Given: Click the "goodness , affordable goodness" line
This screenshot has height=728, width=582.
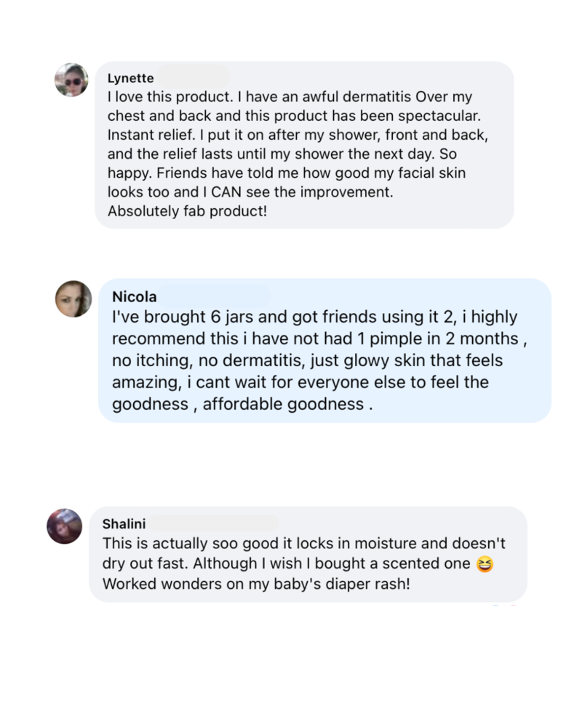Looking at the screenshot, I should (x=242, y=404).
